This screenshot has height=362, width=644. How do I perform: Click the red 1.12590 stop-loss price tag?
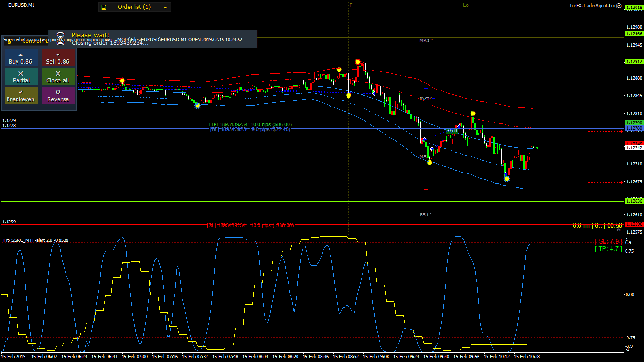(634, 225)
